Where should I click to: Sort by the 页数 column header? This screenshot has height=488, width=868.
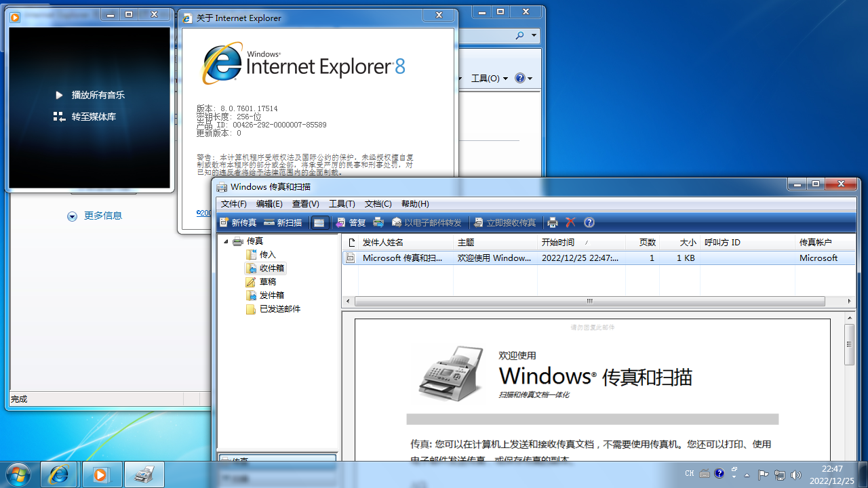pyautogui.click(x=642, y=243)
